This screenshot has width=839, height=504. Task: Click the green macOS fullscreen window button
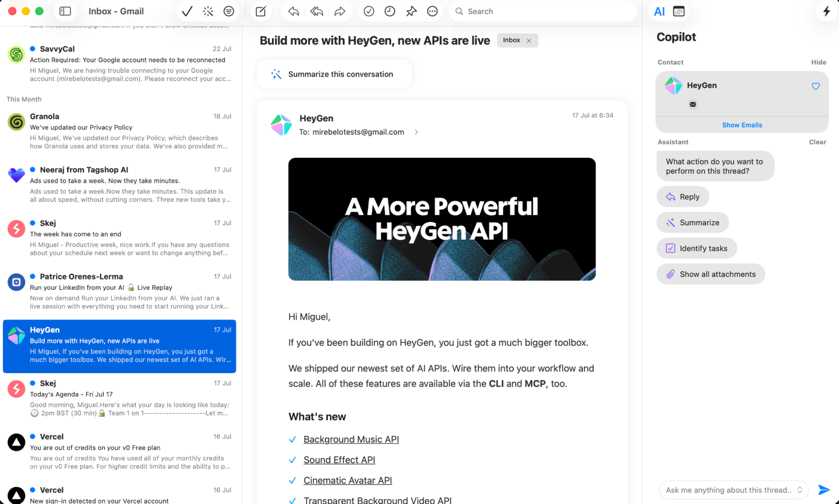tap(39, 11)
